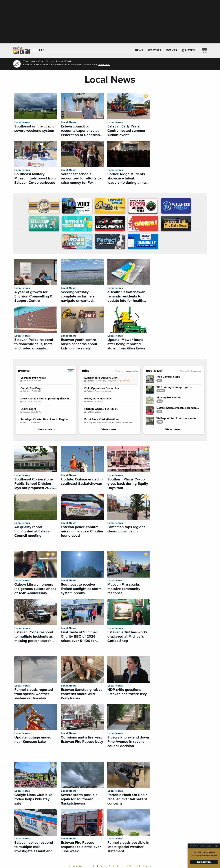Open Portable Hook-On Chair recall article
Viewport: 220px width, 868px height.
point(127,799)
